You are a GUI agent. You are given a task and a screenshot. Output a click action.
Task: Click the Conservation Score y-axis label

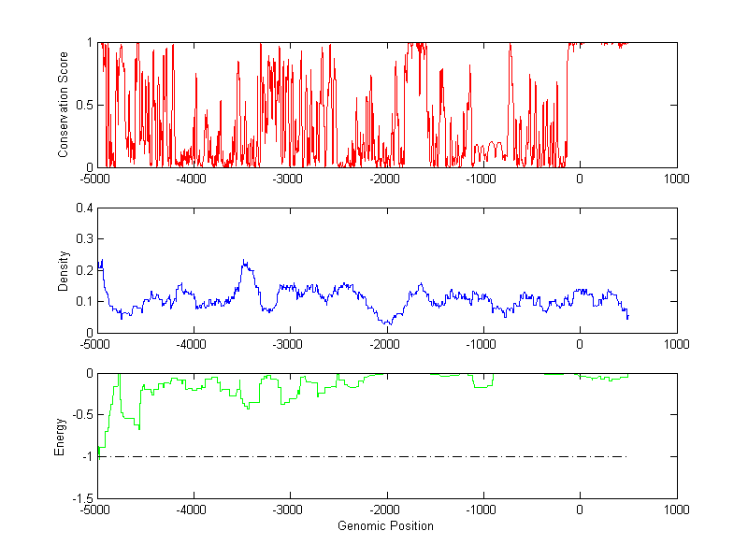pos(63,105)
